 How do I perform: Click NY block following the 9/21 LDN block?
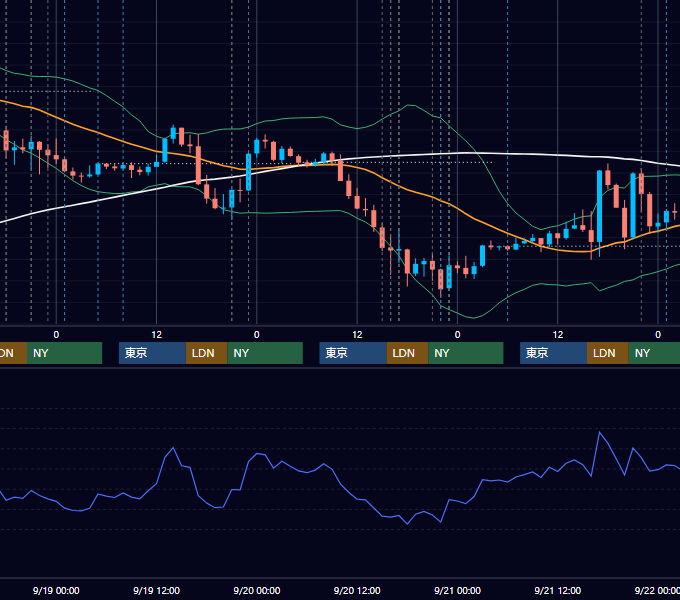[654, 353]
